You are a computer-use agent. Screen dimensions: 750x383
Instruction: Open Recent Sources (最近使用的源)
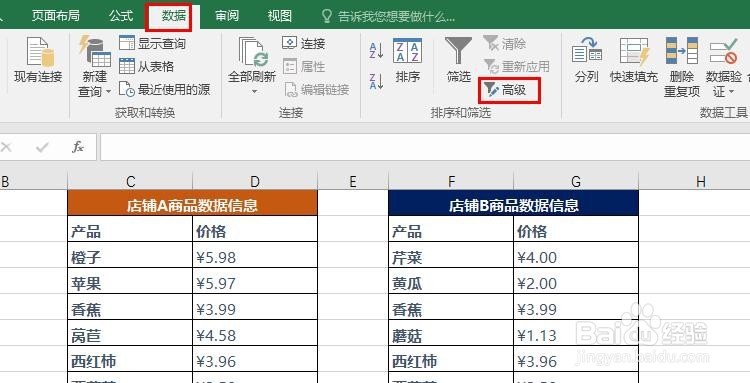[x=164, y=89]
